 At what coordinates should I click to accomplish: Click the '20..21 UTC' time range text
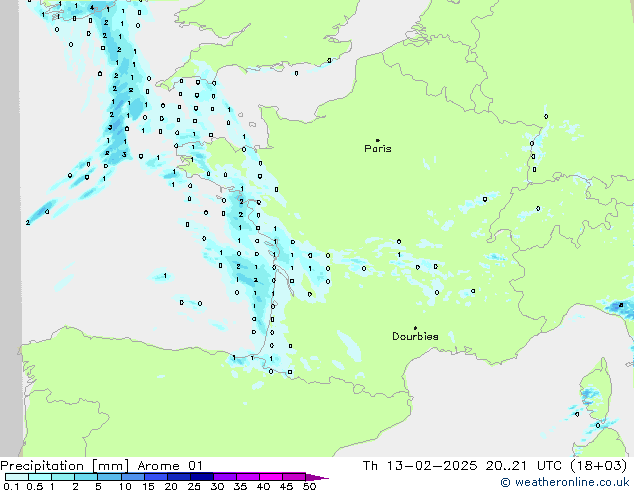click(x=524, y=466)
